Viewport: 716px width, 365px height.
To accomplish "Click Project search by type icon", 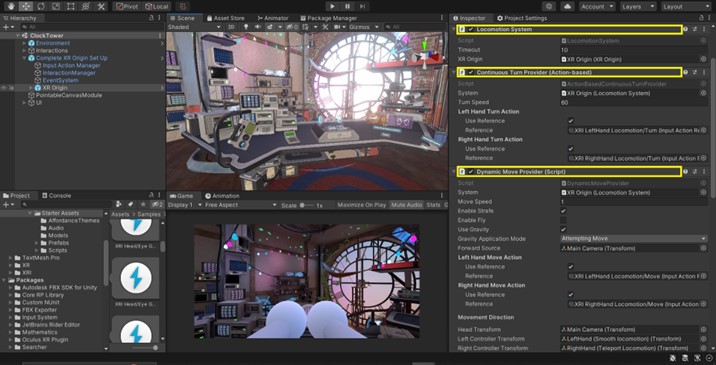I will pos(119,204).
